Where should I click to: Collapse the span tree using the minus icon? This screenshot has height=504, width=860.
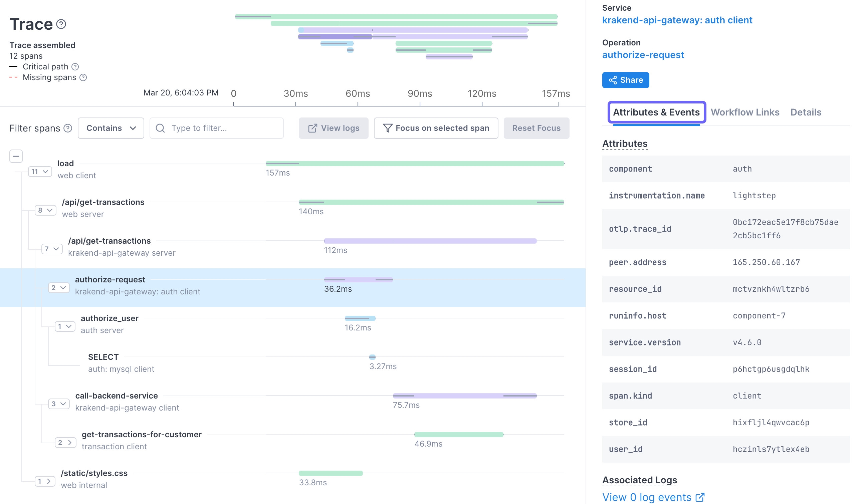(16, 156)
